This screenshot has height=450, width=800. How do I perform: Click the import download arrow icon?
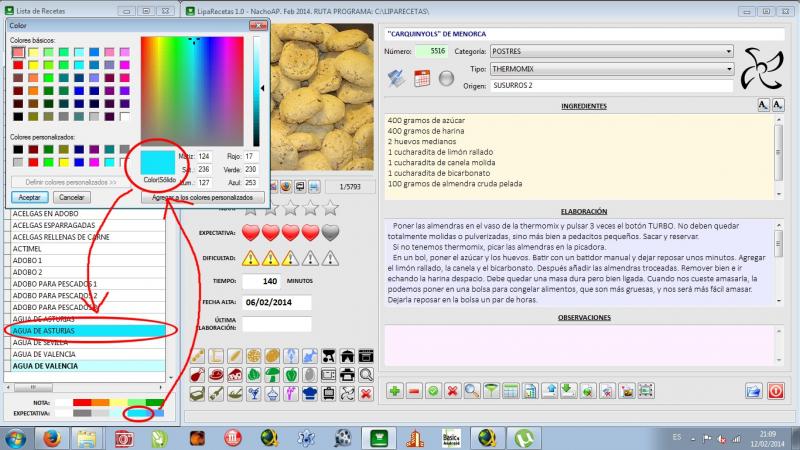pos(568,391)
